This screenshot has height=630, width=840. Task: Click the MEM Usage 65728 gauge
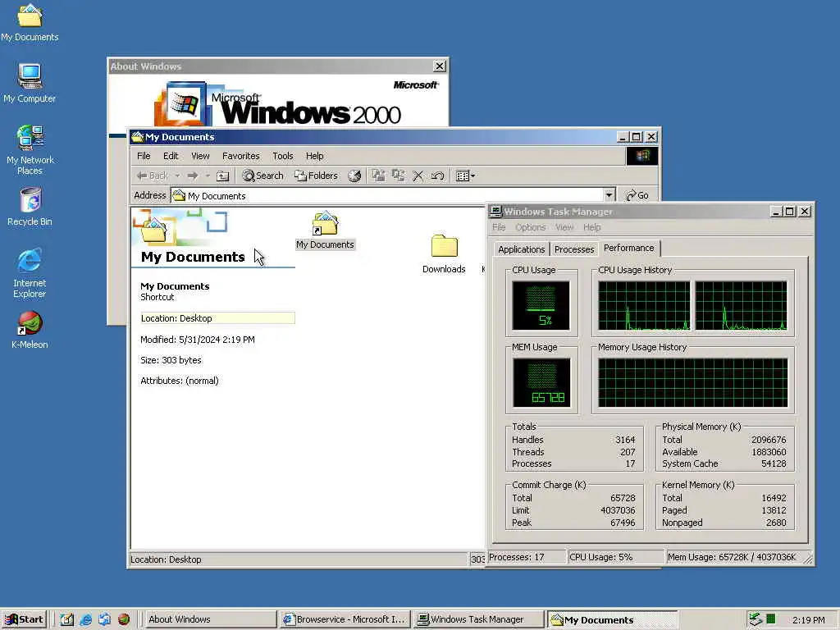[541, 382]
